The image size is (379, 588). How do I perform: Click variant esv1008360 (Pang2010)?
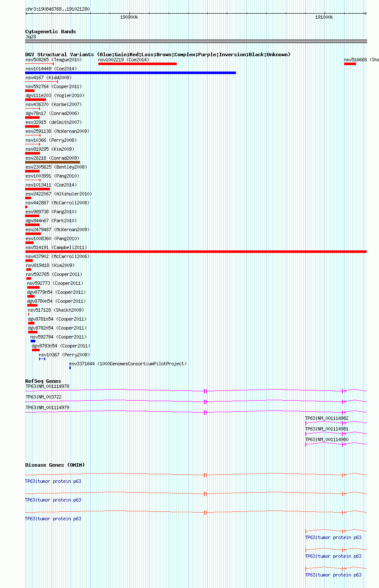pyautogui.click(x=52, y=238)
